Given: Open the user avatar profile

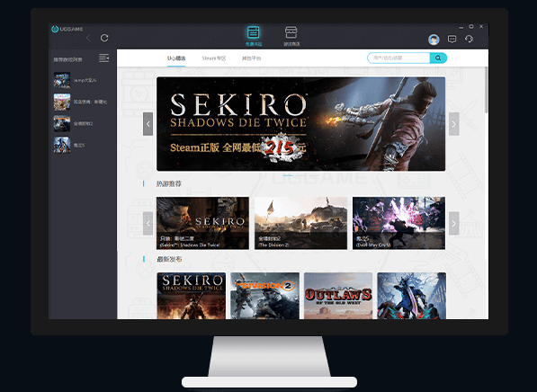Looking at the screenshot, I should tap(434, 40).
